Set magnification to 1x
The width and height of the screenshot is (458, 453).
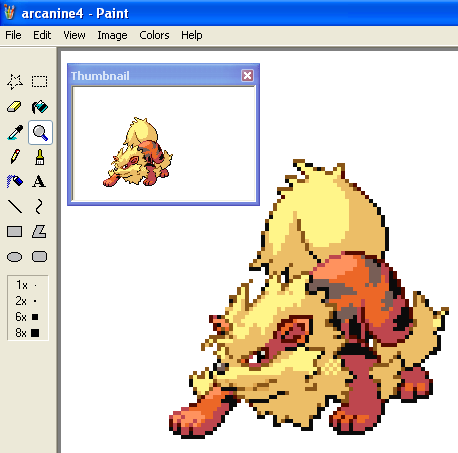(x=28, y=285)
